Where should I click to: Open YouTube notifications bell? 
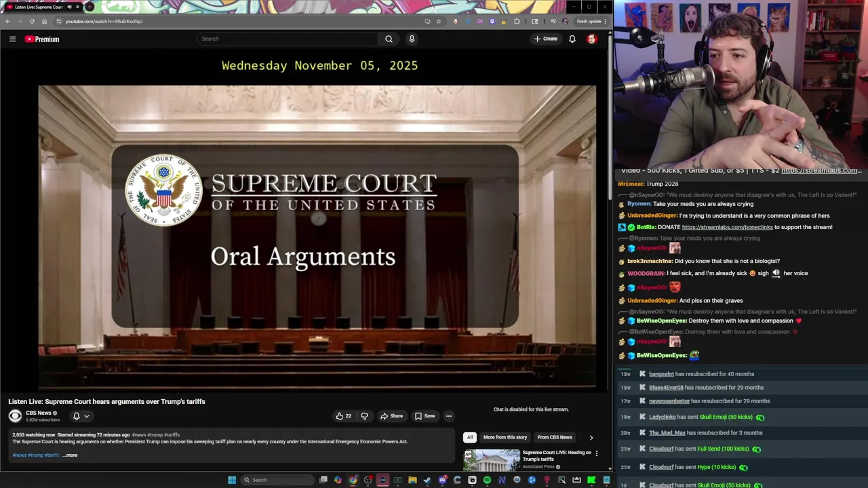572,39
